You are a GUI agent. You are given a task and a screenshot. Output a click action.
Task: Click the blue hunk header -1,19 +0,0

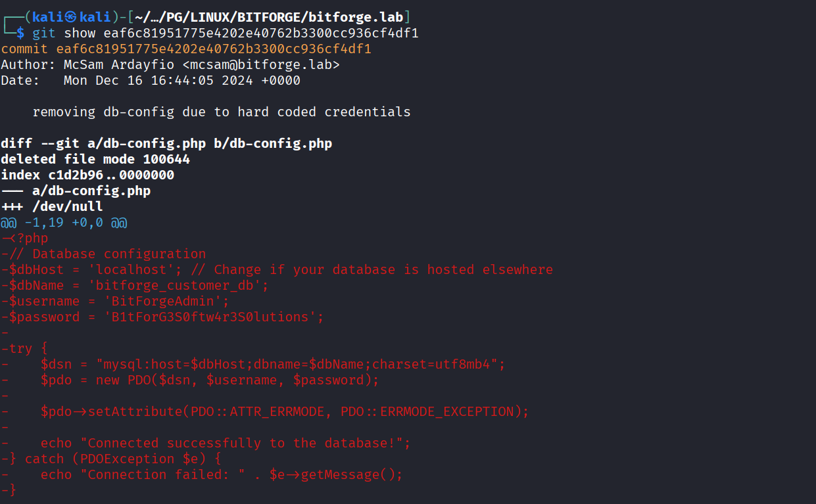pyautogui.click(x=64, y=223)
